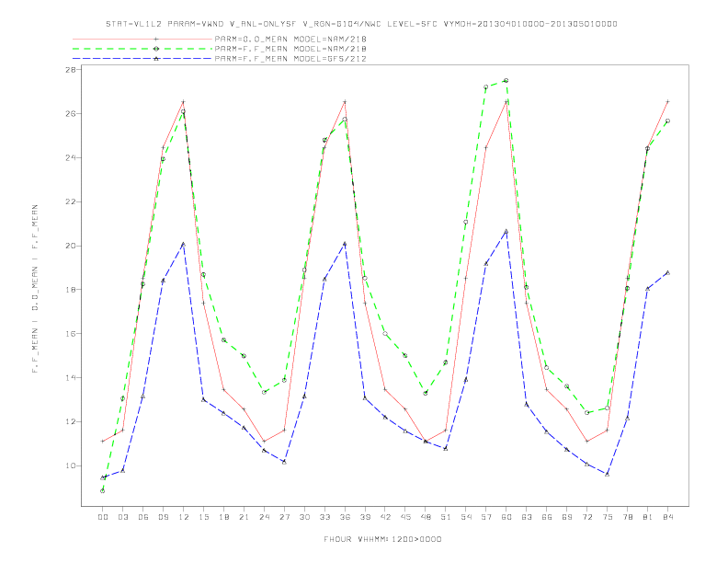The height and width of the screenshot is (563, 728).
Task: Click x-axis tick label 66
Action: 547,517
